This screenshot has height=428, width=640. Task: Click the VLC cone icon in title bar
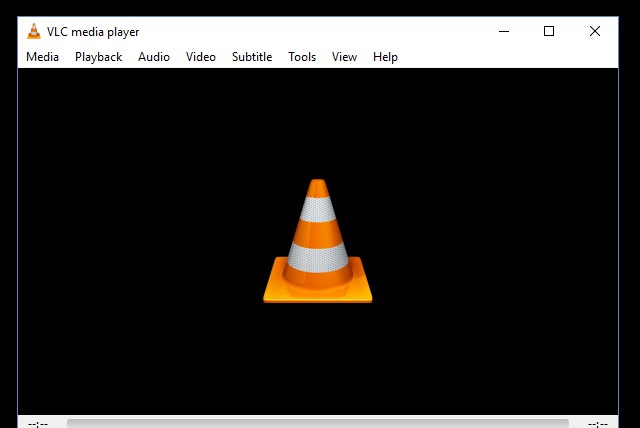click(x=34, y=31)
